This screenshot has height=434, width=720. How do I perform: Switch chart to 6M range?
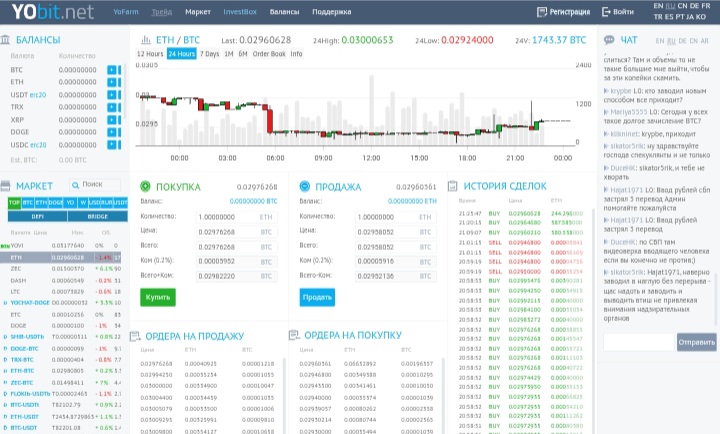click(x=243, y=54)
